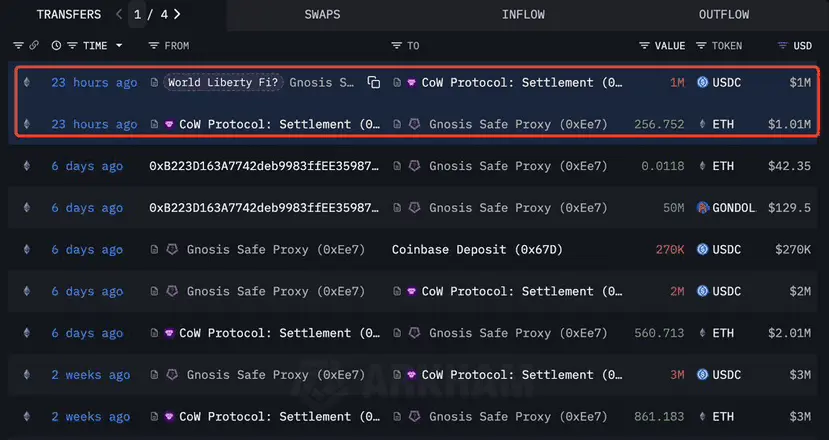Open the TOKEN column filter
Viewport: 829px width, 440px height.
701,45
